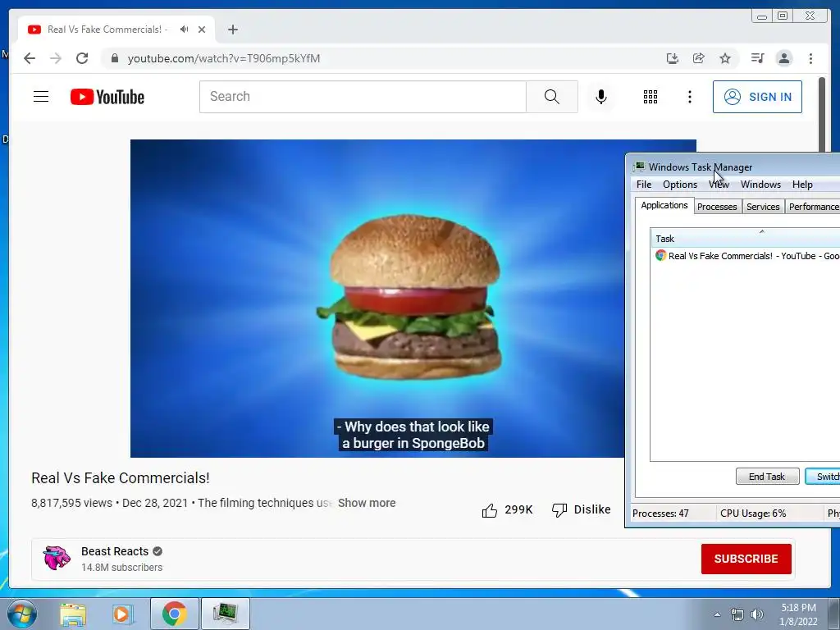The image size is (840, 630).
Task: Mute tab via the speaker icon
Action: coord(185,30)
